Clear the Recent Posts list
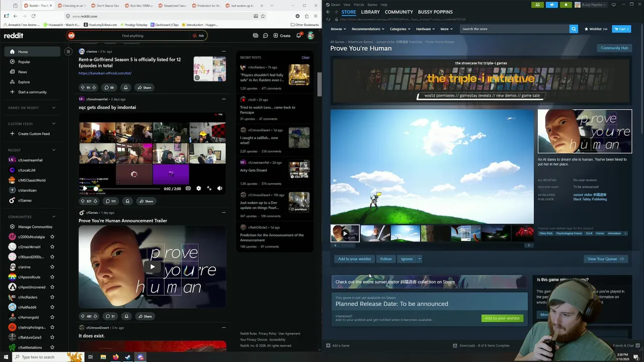The height and width of the screenshot is (362, 644). pyautogui.click(x=305, y=57)
